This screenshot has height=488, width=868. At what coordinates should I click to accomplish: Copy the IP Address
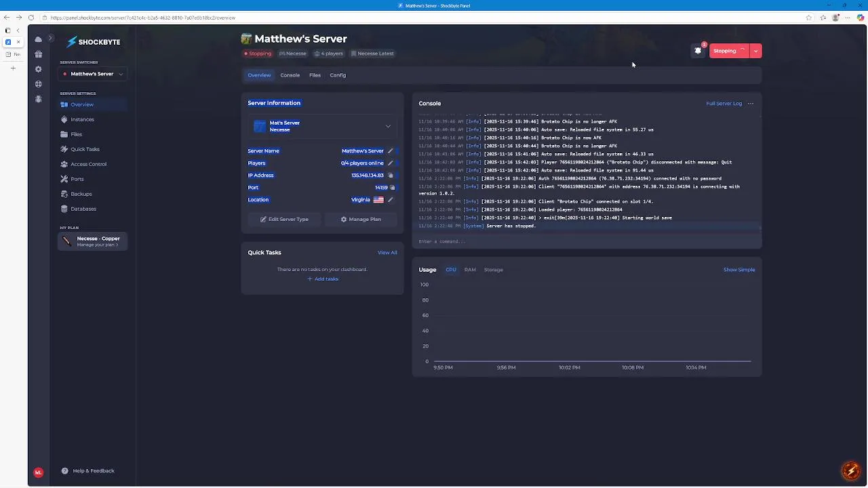[391, 176]
